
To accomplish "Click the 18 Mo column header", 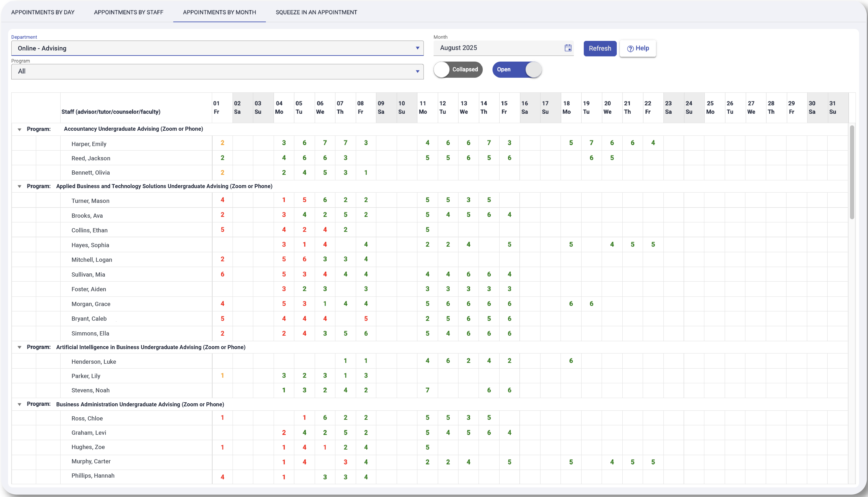I will click(x=571, y=108).
